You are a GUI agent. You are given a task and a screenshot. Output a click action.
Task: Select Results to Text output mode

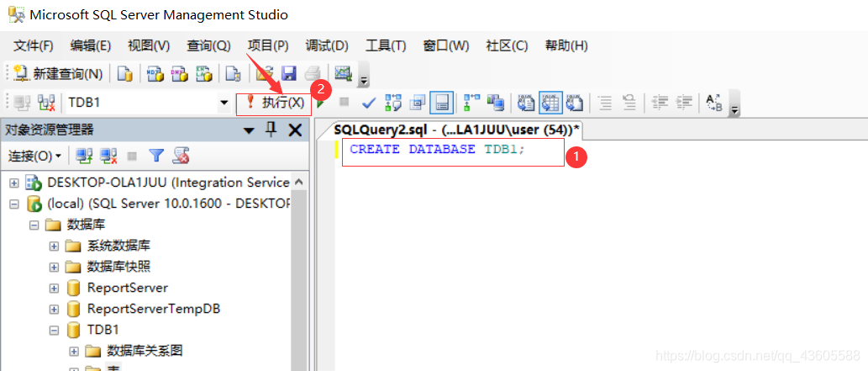(526, 103)
